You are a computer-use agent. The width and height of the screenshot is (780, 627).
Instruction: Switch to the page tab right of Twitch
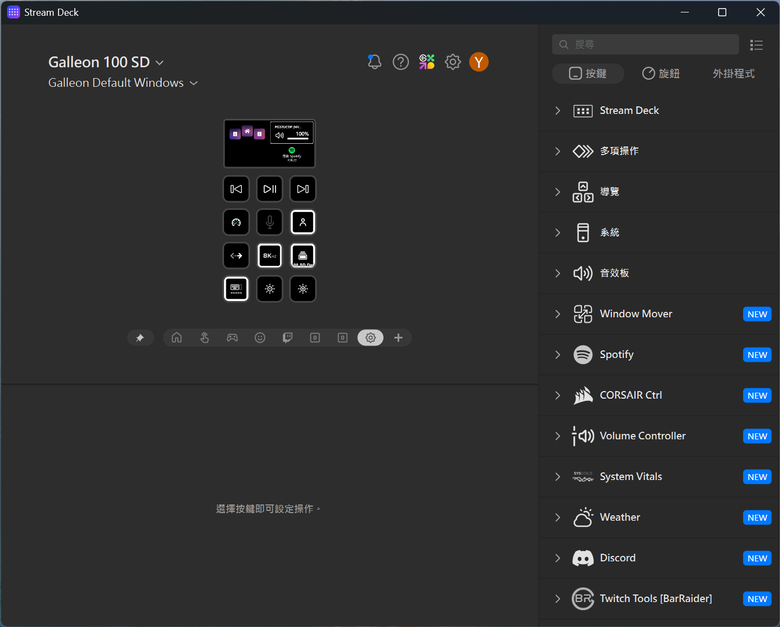coord(315,338)
